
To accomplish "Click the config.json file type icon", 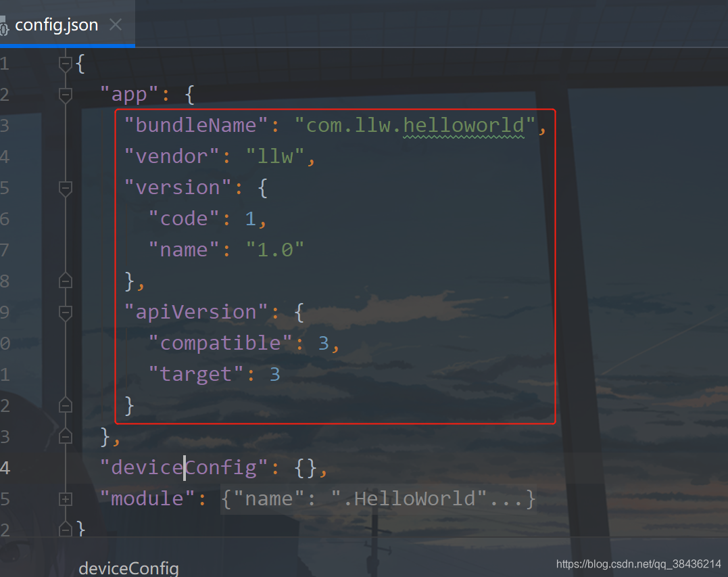I will click(3, 26).
